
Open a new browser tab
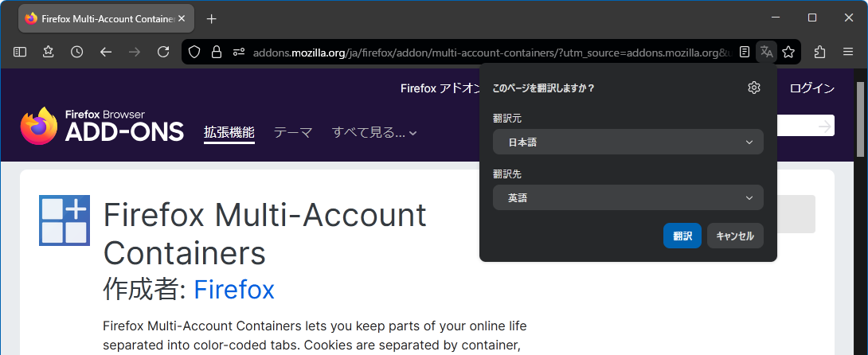211,18
